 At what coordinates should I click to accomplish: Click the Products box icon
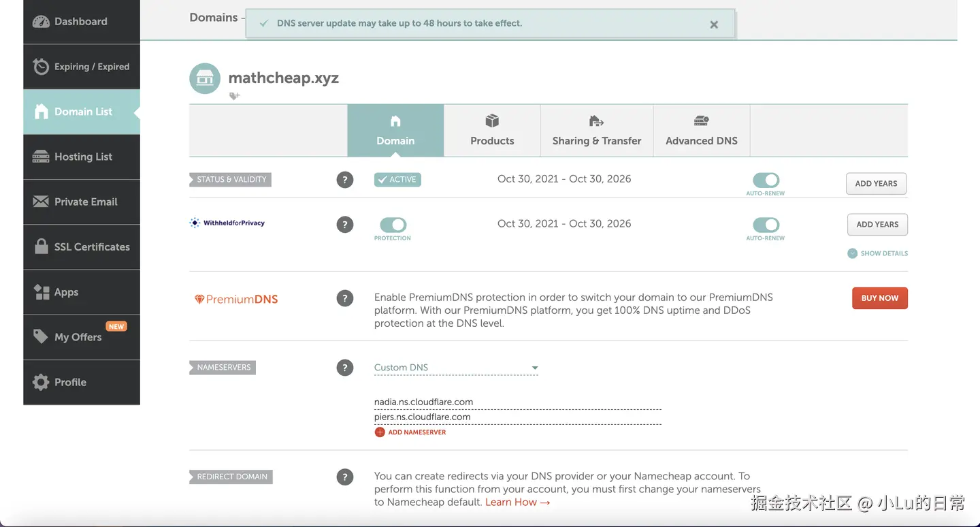492,121
